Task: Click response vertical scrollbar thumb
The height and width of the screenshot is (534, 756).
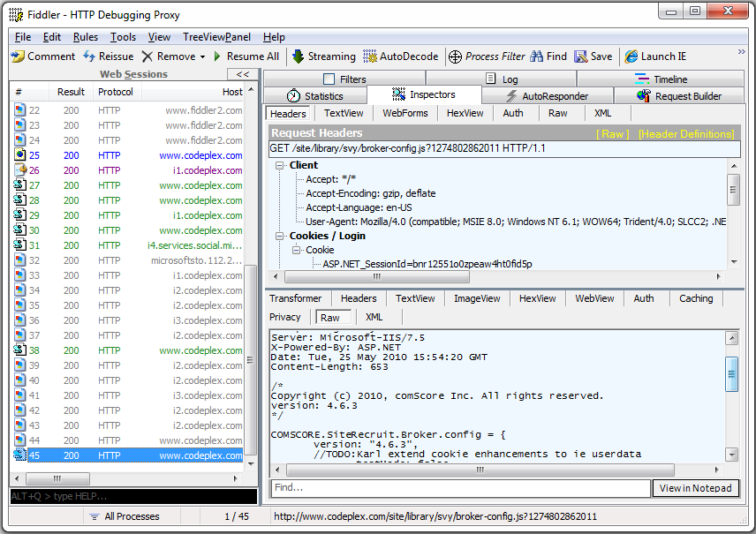Action: point(732,374)
